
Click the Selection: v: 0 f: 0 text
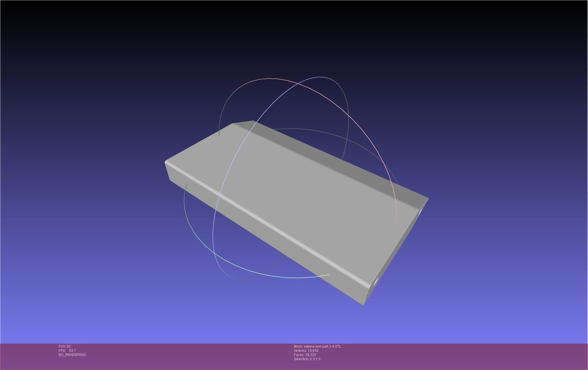(x=307, y=359)
